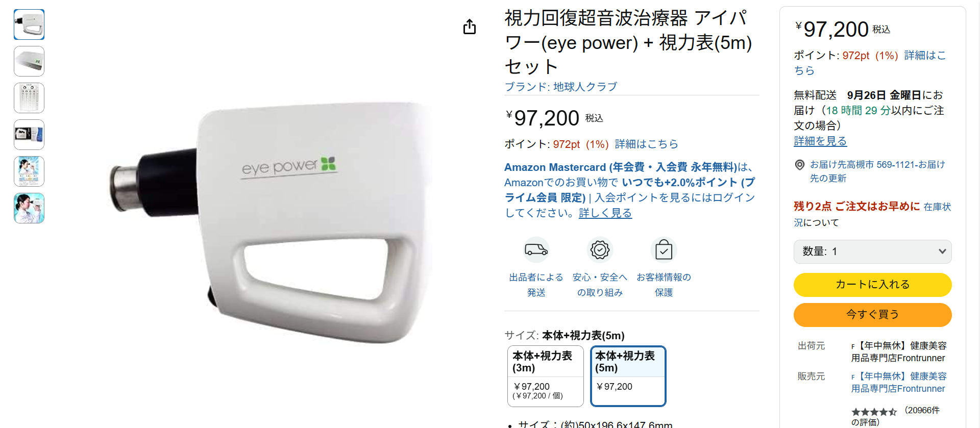Image resolution: width=980 pixels, height=428 pixels.
Task: Select the first product thumbnail
Action: click(x=29, y=24)
